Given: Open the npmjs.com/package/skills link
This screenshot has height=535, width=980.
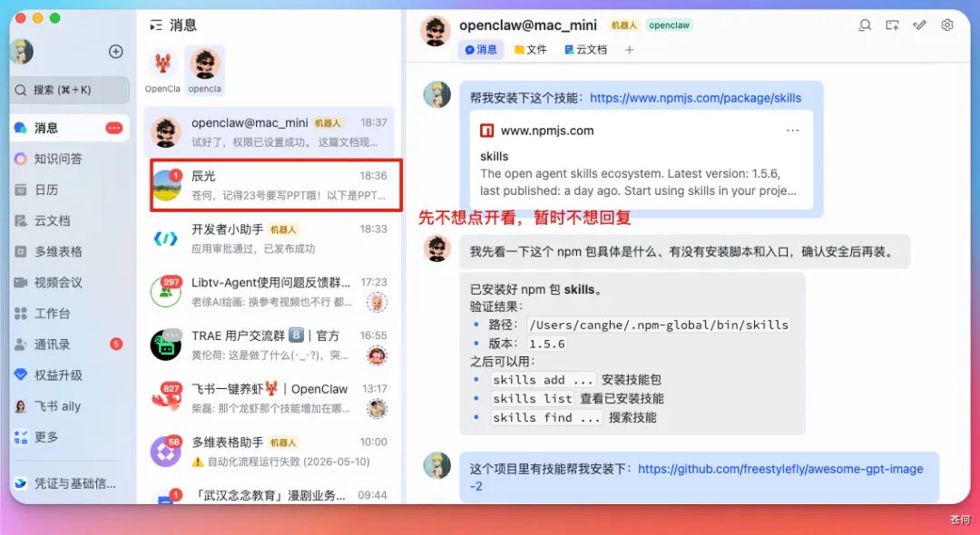Looking at the screenshot, I should (x=695, y=98).
